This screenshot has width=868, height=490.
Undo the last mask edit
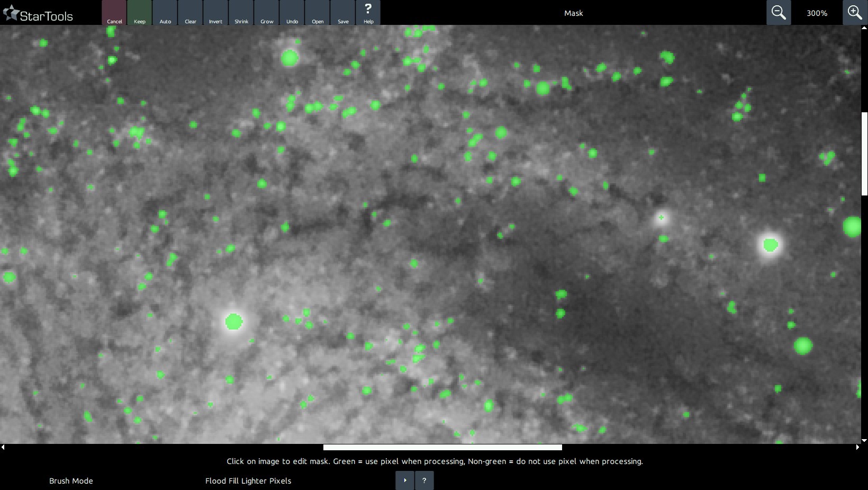(292, 13)
